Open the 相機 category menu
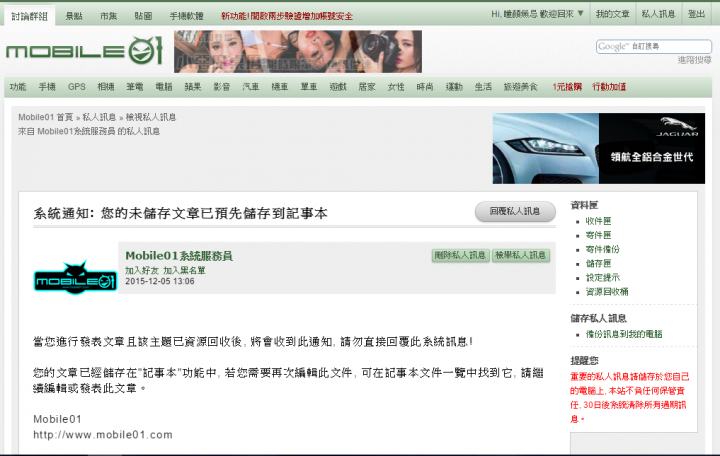Screen dimensions: 720x456 [106, 87]
